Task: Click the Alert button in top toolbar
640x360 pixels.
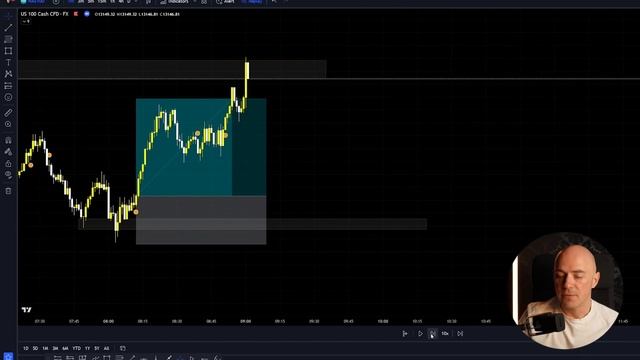Action: pos(225,2)
